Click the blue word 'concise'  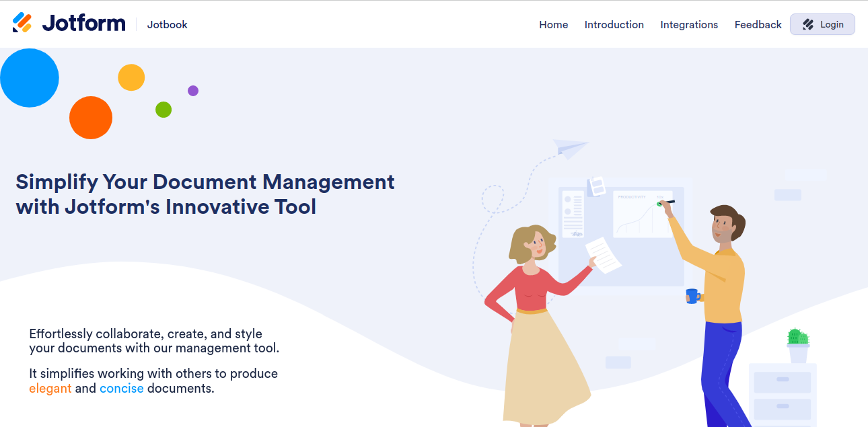click(122, 389)
